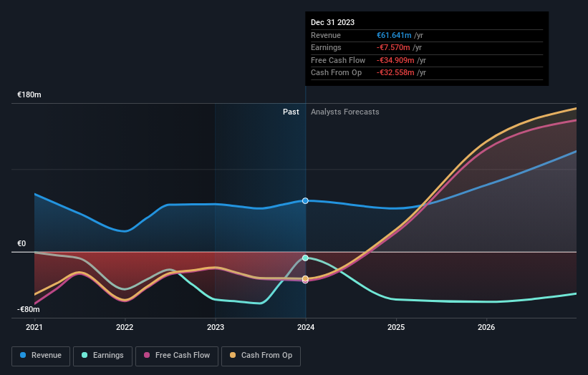Screen dimensions: 588x375
Task: Click the €180m y-axis label
Action: [29, 94]
